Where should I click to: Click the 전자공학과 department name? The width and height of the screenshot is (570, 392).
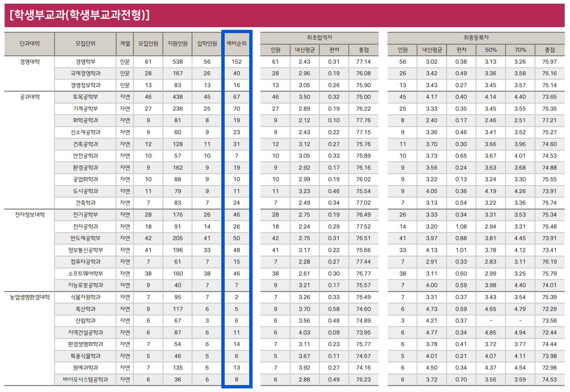pyautogui.click(x=85, y=227)
